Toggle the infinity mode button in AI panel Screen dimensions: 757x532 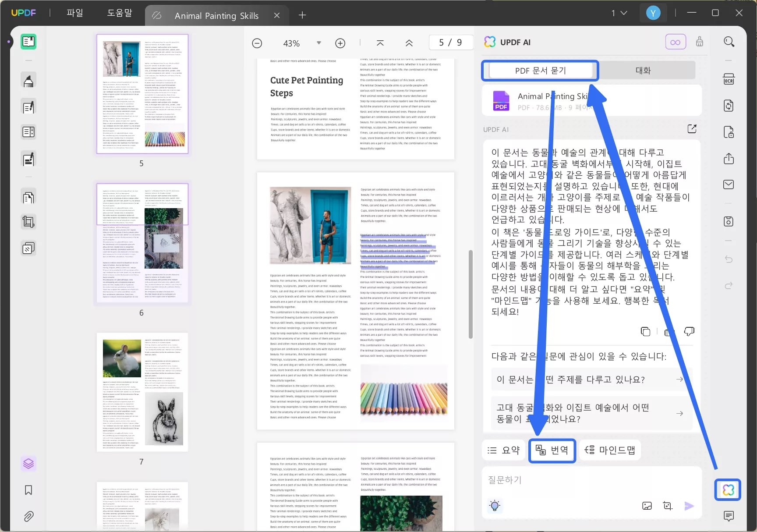[x=675, y=42]
